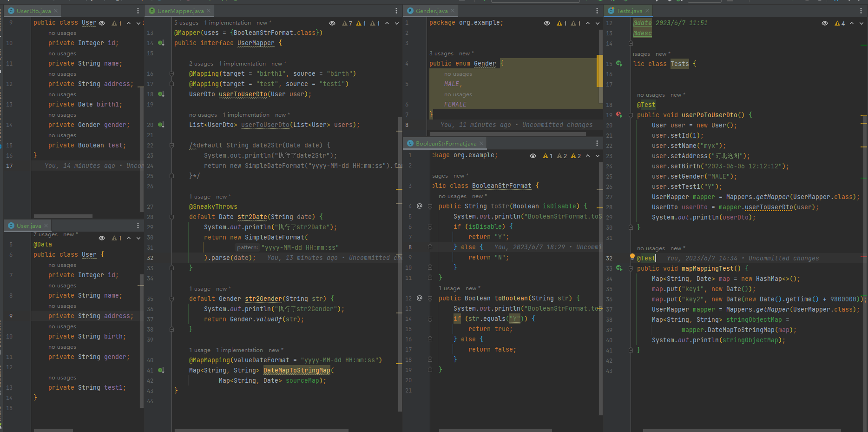This screenshot has width=868, height=432.
Task: Click '1 usage' hint above toBoolean method
Action: click(449, 288)
